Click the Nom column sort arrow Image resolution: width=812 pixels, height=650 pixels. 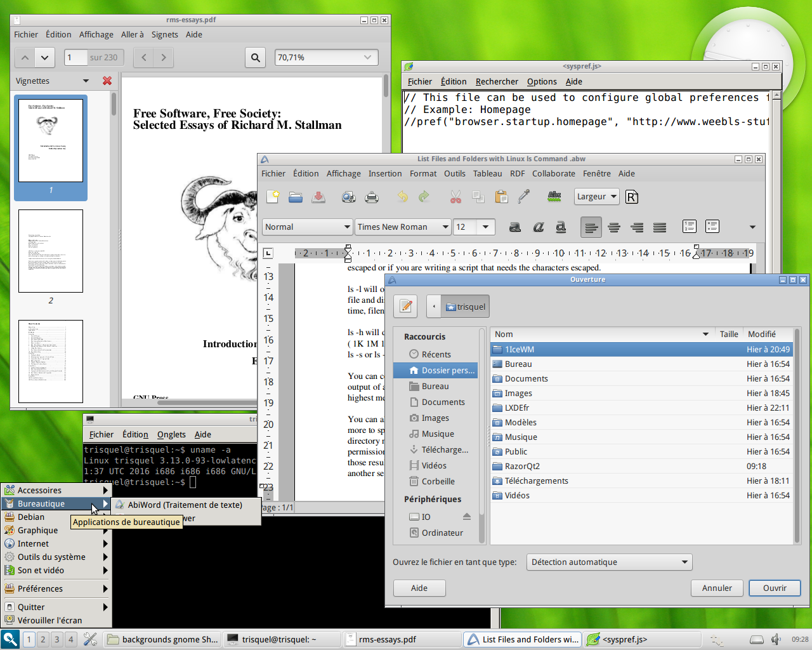705,334
